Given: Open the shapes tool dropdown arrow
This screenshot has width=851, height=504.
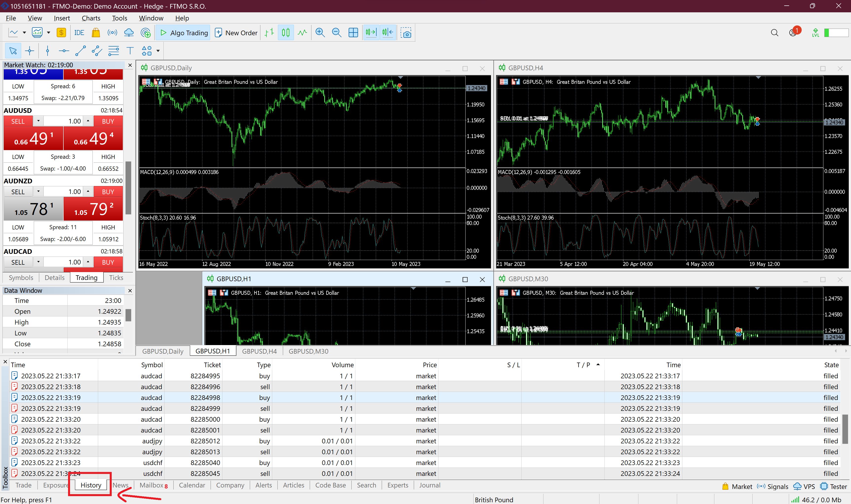Looking at the screenshot, I should click(x=158, y=51).
